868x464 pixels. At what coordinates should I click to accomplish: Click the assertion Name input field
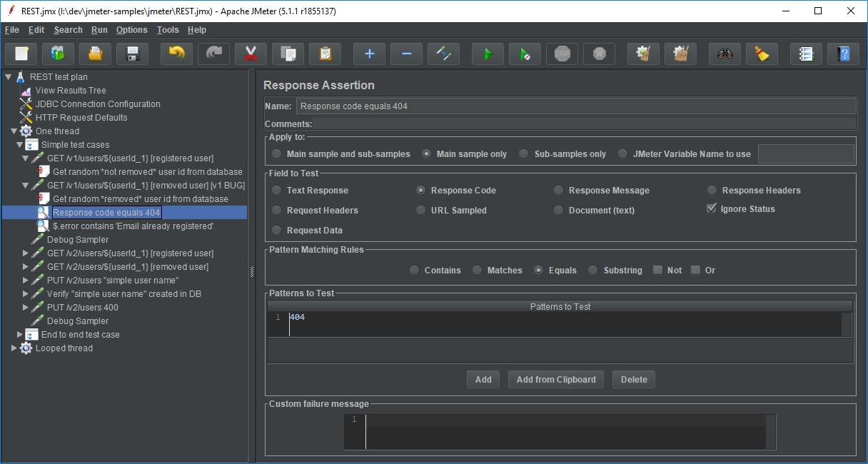(x=576, y=106)
